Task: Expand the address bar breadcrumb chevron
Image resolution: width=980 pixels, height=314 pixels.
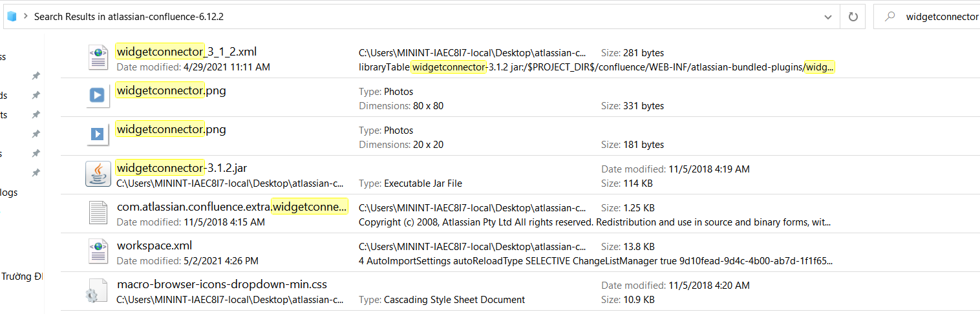Action: (x=26, y=16)
